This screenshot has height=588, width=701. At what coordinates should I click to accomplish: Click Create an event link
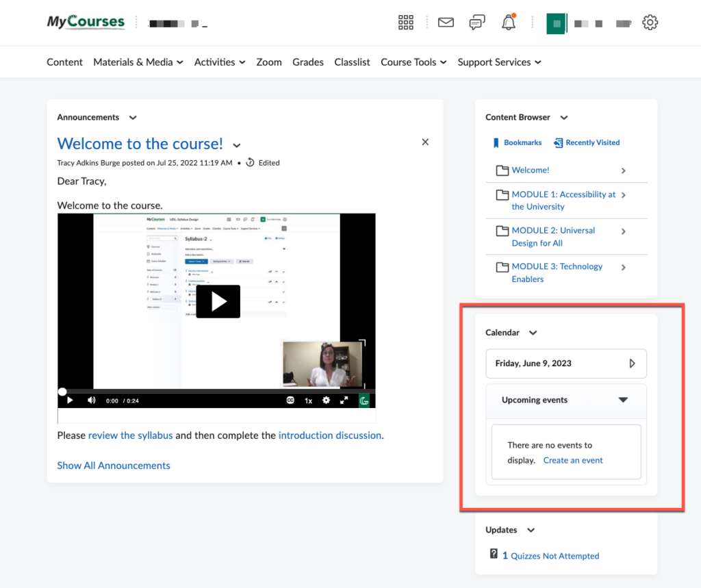[x=573, y=460]
